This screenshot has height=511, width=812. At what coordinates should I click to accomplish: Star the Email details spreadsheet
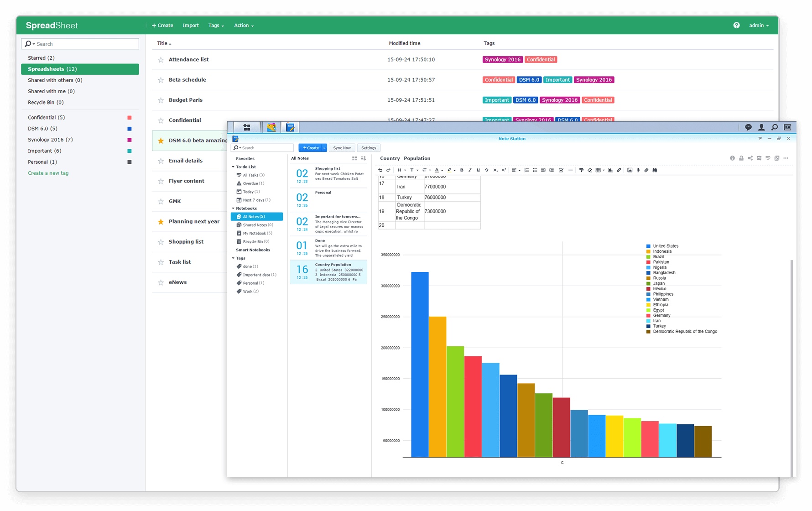point(161,161)
